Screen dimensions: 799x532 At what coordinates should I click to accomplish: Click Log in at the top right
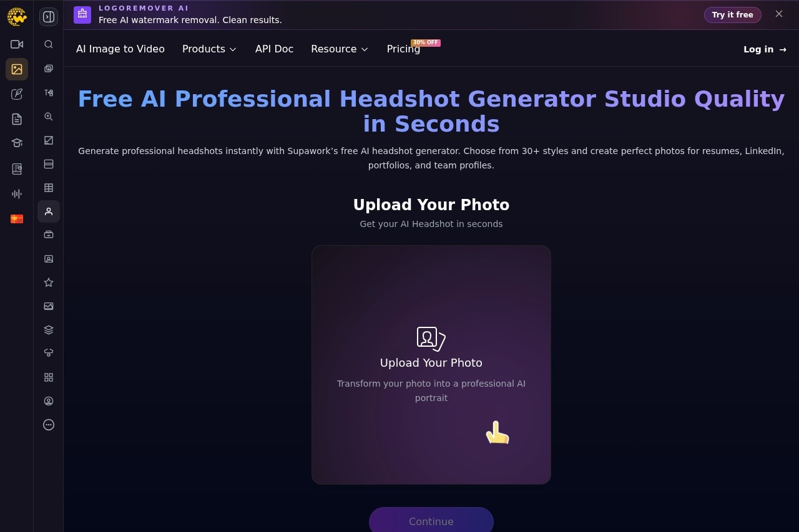765,49
